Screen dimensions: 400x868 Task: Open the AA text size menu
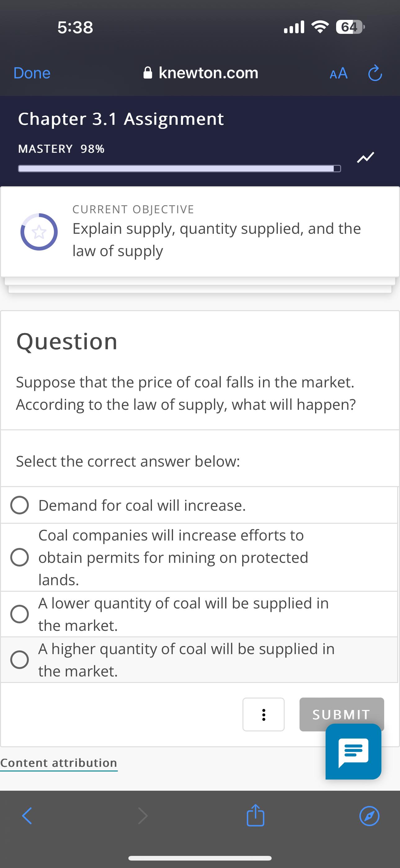coord(338,74)
